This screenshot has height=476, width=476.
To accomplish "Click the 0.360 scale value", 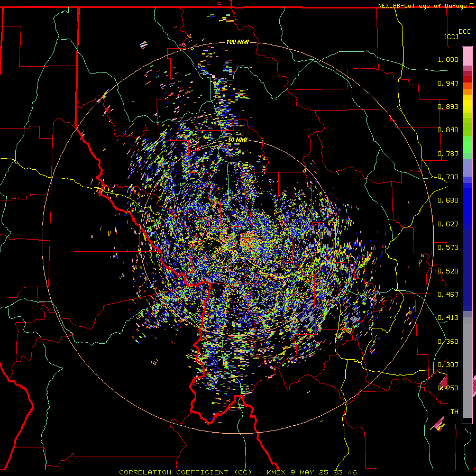I will pos(448,342).
